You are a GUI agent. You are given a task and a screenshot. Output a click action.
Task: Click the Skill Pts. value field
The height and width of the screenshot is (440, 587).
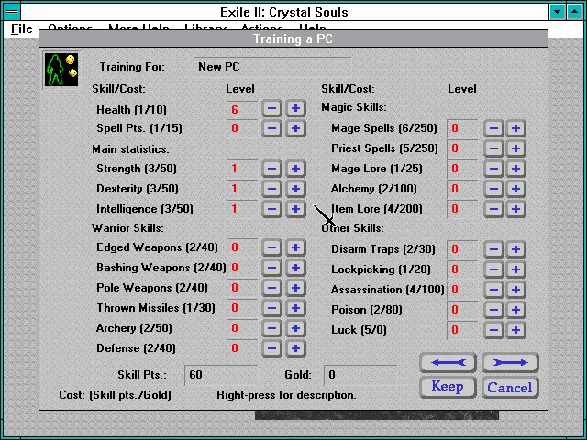(x=221, y=375)
